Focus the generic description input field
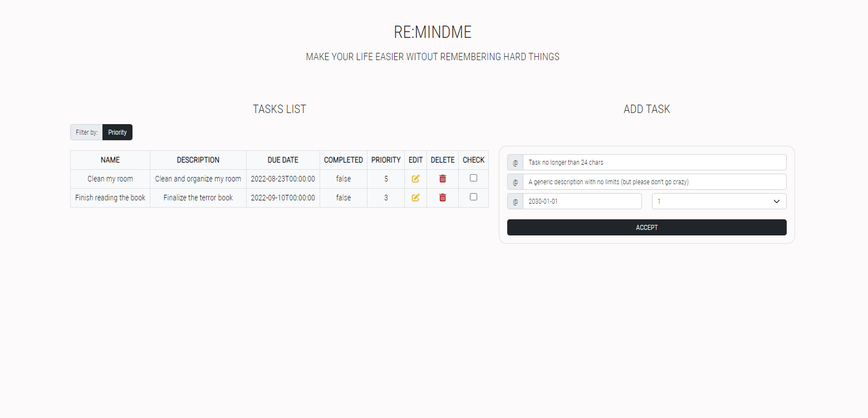The image size is (868, 418). pos(654,182)
